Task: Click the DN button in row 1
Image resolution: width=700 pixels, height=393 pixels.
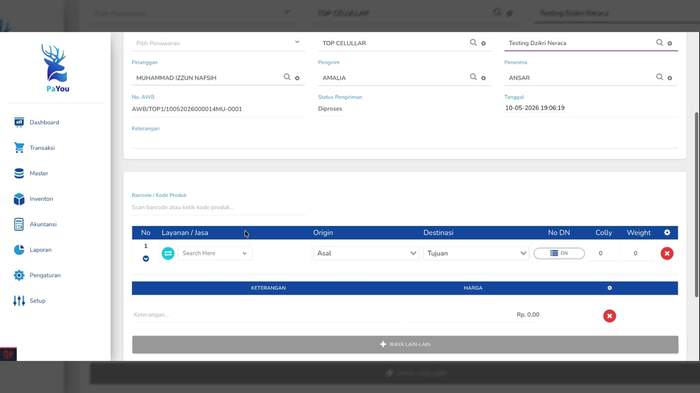Action: tap(559, 253)
